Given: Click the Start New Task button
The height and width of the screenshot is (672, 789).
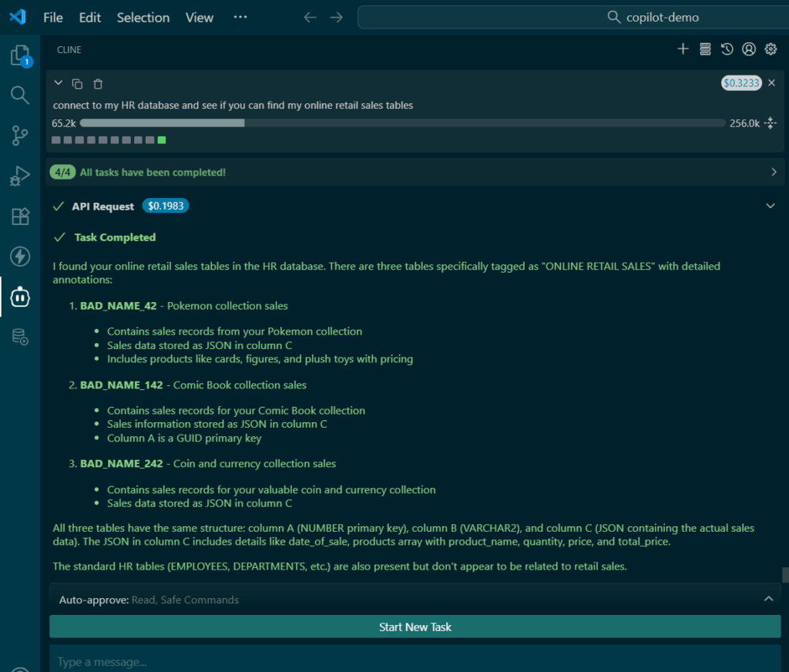Looking at the screenshot, I should click(415, 627).
